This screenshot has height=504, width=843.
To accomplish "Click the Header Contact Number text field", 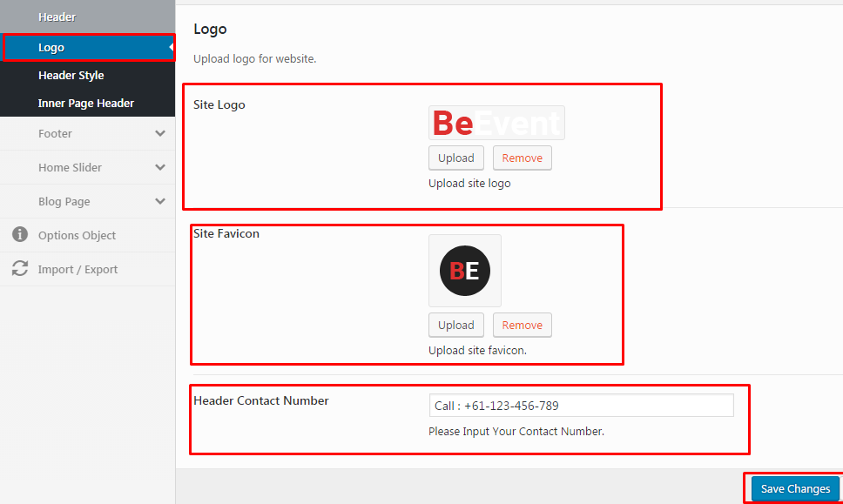I will (581, 406).
